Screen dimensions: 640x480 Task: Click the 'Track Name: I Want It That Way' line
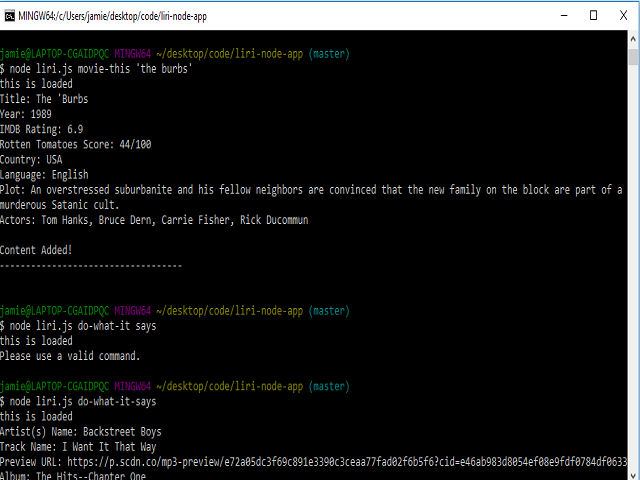click(x=78, y=447)
